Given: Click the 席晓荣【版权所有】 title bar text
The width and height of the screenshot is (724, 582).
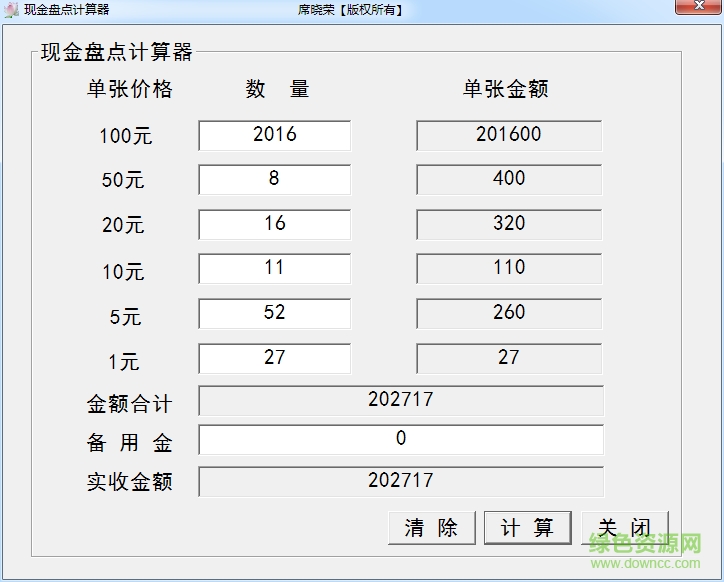Looking at the screenshot, I should click(x=351, y=10).
